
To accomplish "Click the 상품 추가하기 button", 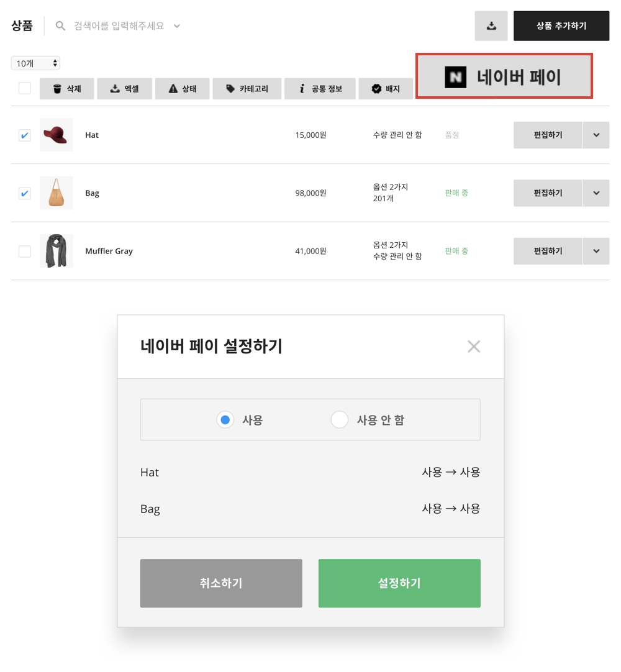I will (x=561, y=26).
